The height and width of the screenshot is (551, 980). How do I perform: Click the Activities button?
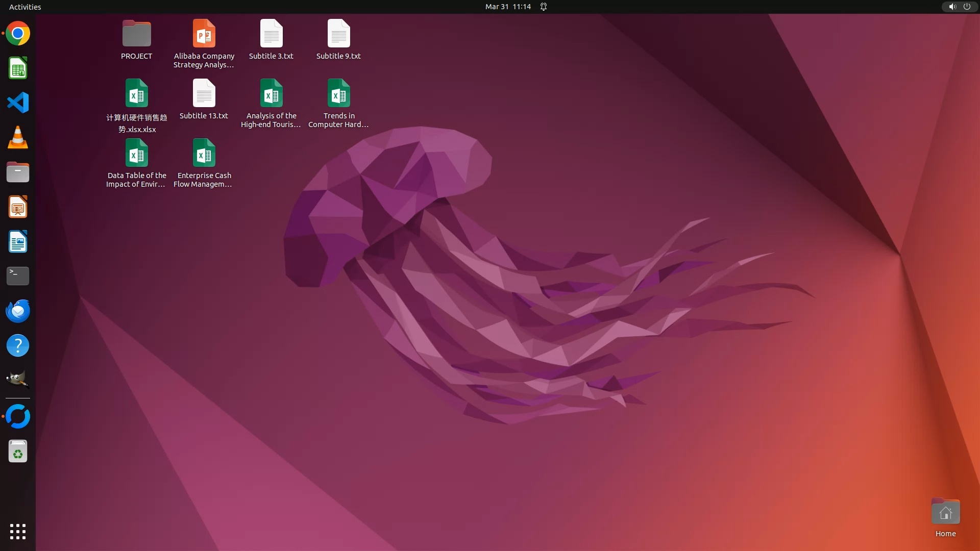pos(25,7)
